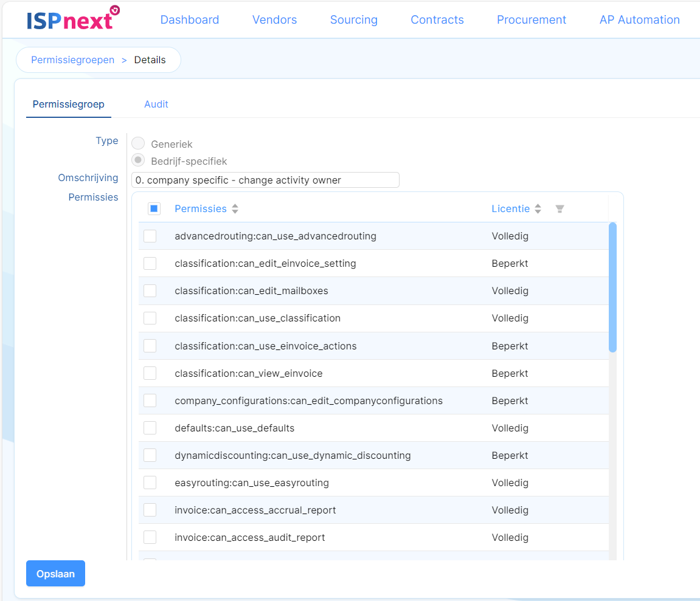This screenshot has height=601, width=700.
Task: Click dynamicdiscounting:can_use_dynamic_discounting text
Action: [293, 455]
